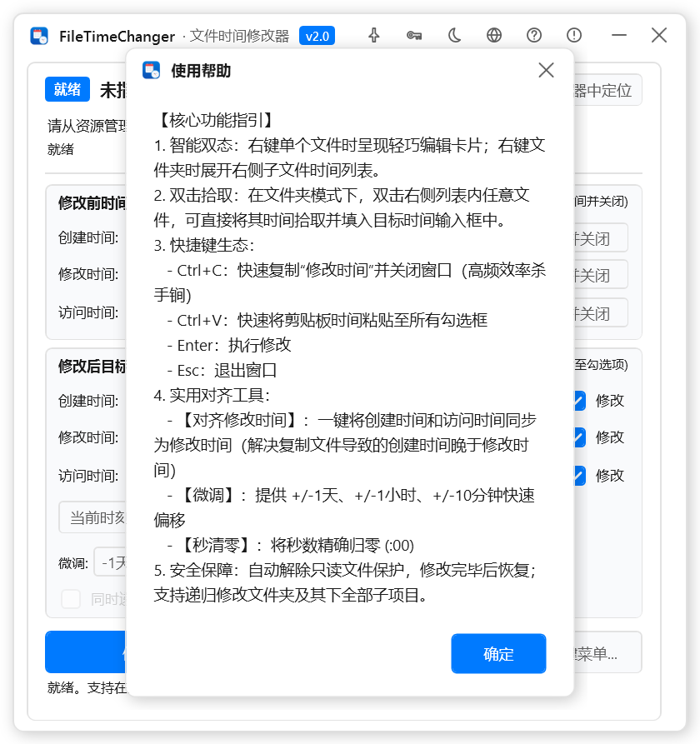The width and height of the screenshot is (700, 744).
Task: Toggle the 修改 checkbox for 访问时间
Action: pyautogui.click(x=580, y=476)
